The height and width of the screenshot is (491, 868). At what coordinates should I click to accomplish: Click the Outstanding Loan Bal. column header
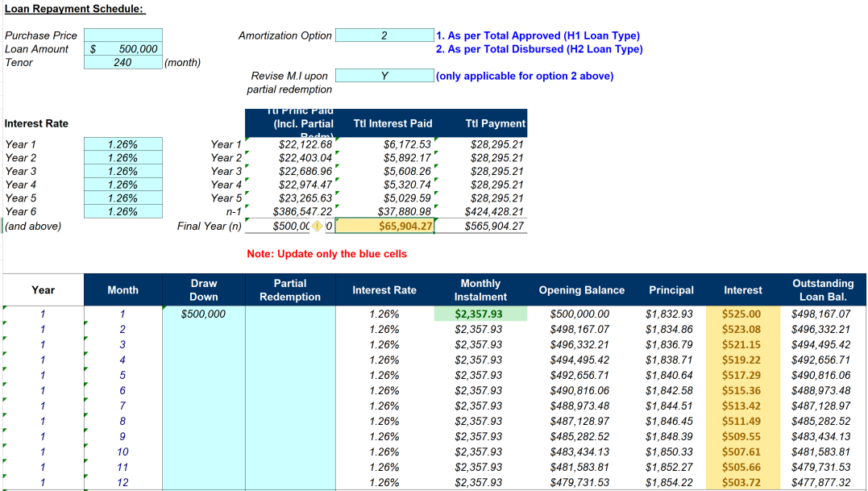(x=823, y=290)
